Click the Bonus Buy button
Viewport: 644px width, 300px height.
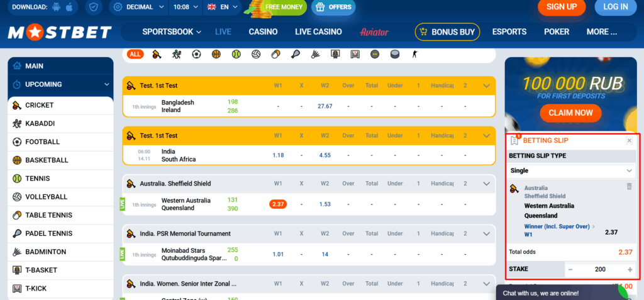pos(447,32)
